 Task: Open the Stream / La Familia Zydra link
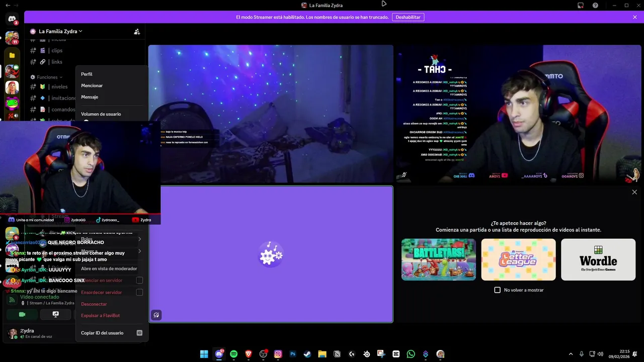[x=51, y=303]
